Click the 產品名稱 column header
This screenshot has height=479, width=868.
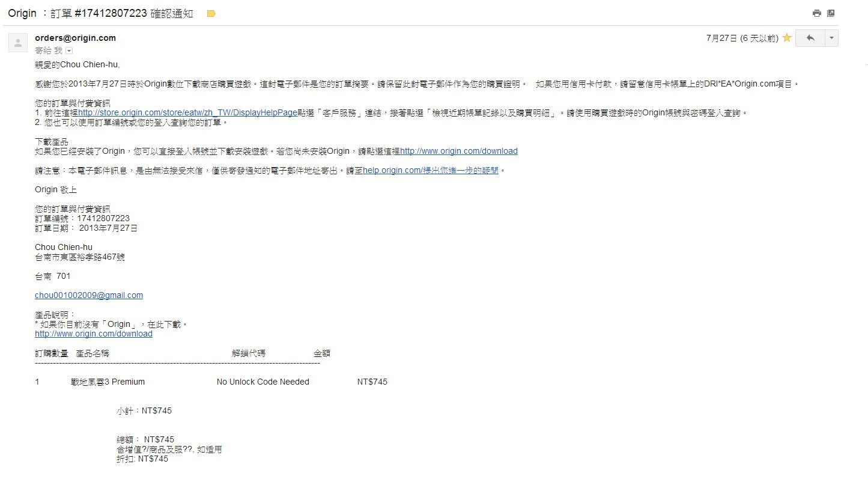click(93, 353)
